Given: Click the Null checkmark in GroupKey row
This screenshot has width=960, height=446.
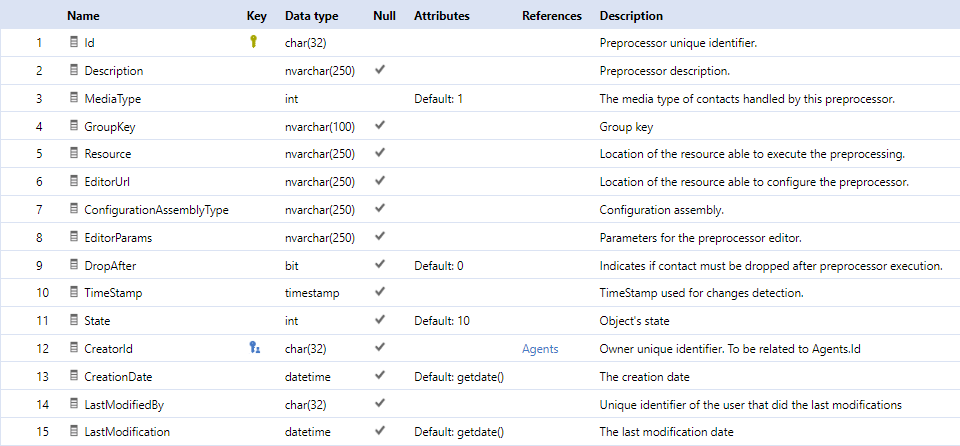Looking at the screenshot, I should pos(380,126).
